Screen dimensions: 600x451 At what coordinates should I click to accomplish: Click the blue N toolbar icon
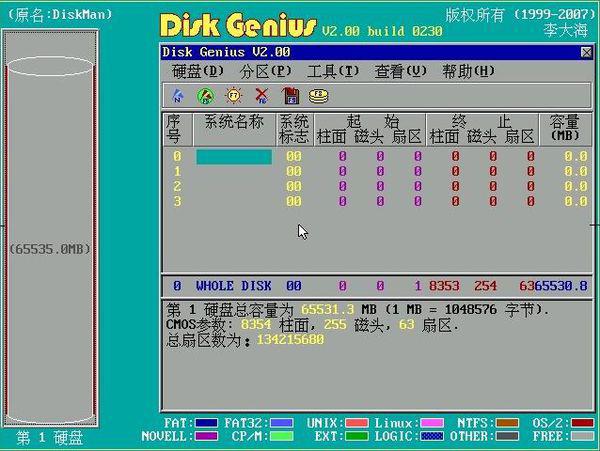(178, 96)
